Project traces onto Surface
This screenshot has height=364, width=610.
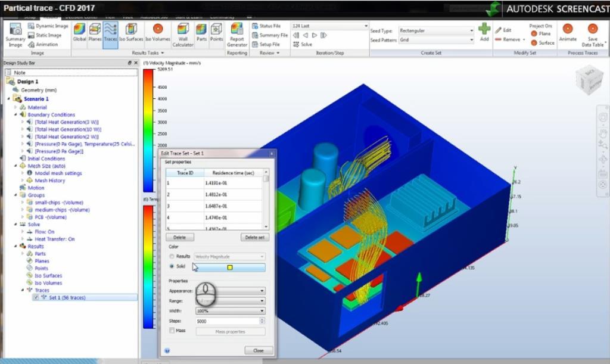pyautogui.click(x=543, y=43)
